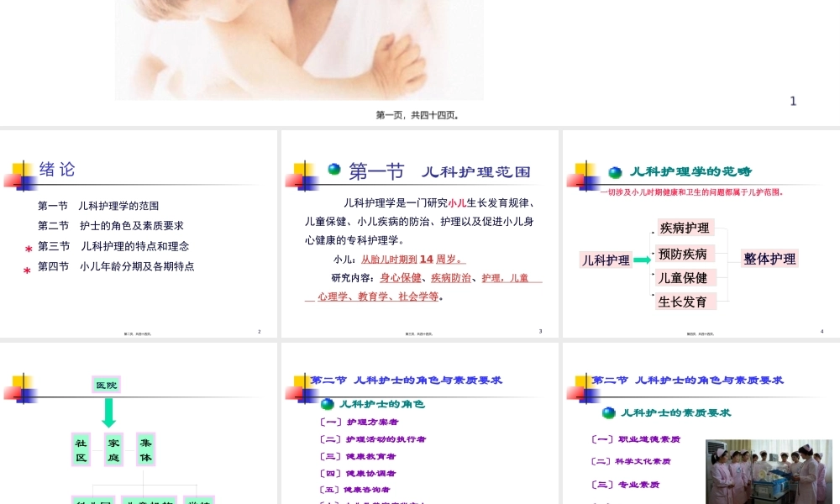
Task: Click page number 1 in top right corner
Action: pyautogui.click(x=793, y=100)
